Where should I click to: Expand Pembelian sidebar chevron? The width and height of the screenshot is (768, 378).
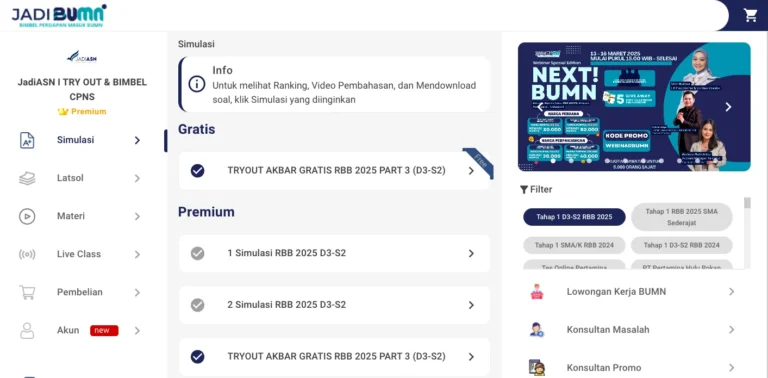pyautogui.click(x=137, y=292)
